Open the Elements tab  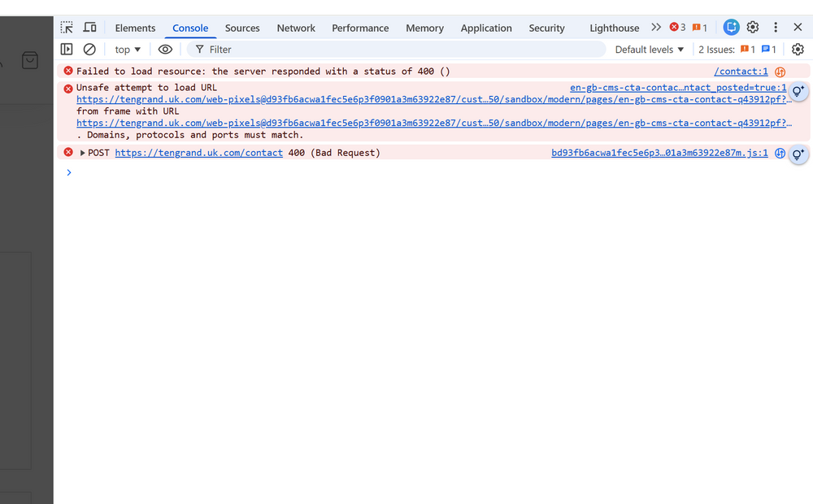click(x=135, y=28)
